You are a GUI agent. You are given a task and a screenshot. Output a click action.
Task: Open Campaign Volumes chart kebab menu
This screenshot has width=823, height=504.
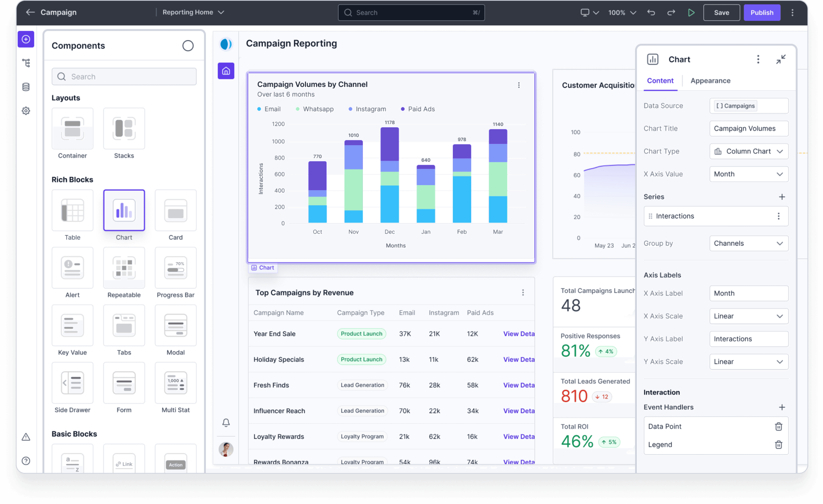[519, 85]
